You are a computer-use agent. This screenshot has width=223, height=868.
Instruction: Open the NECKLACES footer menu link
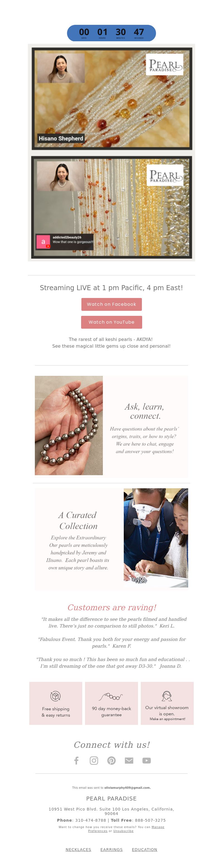[79, 850]
